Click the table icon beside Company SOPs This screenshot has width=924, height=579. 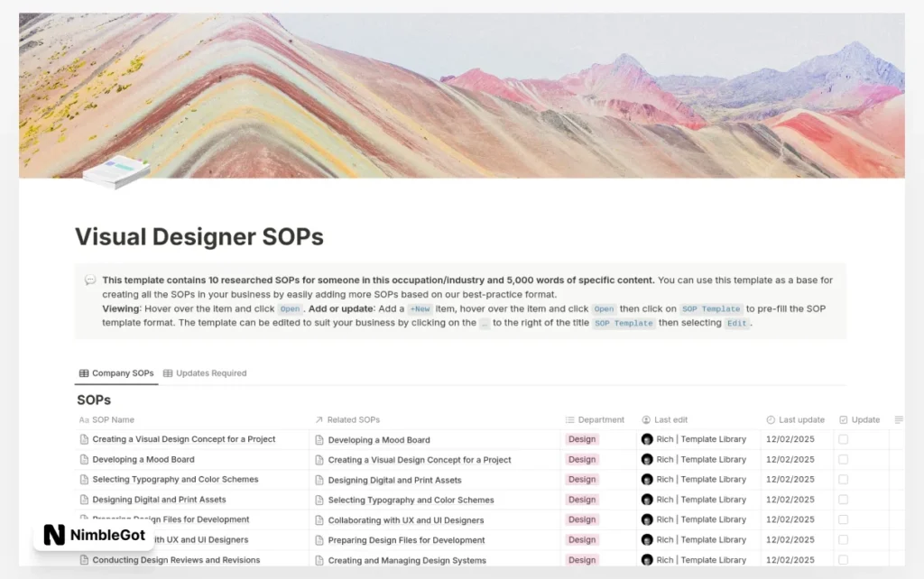click(x=84, y=372)
